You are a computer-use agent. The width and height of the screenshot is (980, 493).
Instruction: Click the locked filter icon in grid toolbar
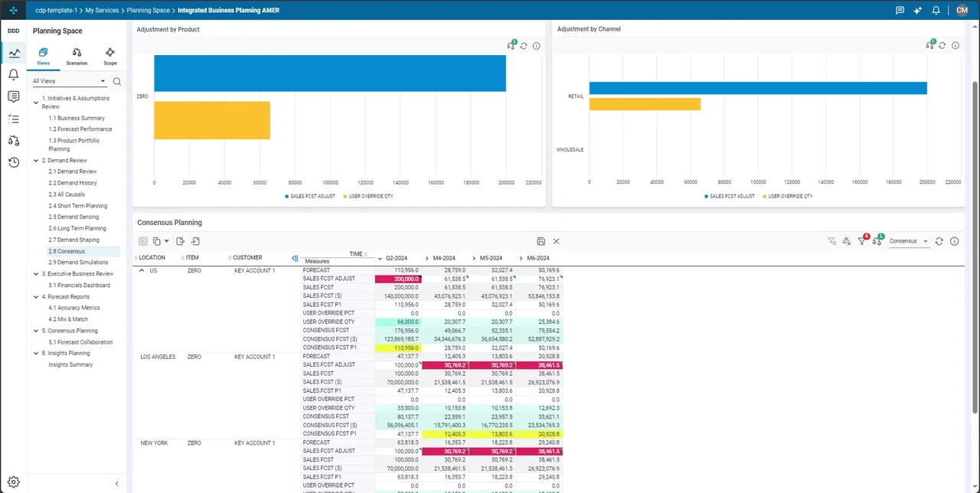tap(832, 241)
